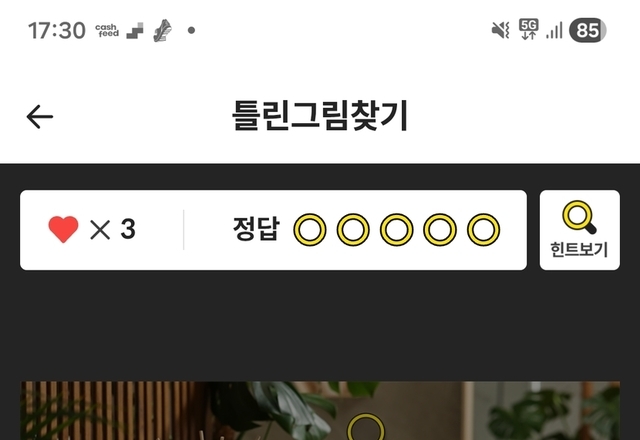Screen dimensions: 640x440
Task: Tap the 틀린그림찾기 page title
Action: (320, 116)
